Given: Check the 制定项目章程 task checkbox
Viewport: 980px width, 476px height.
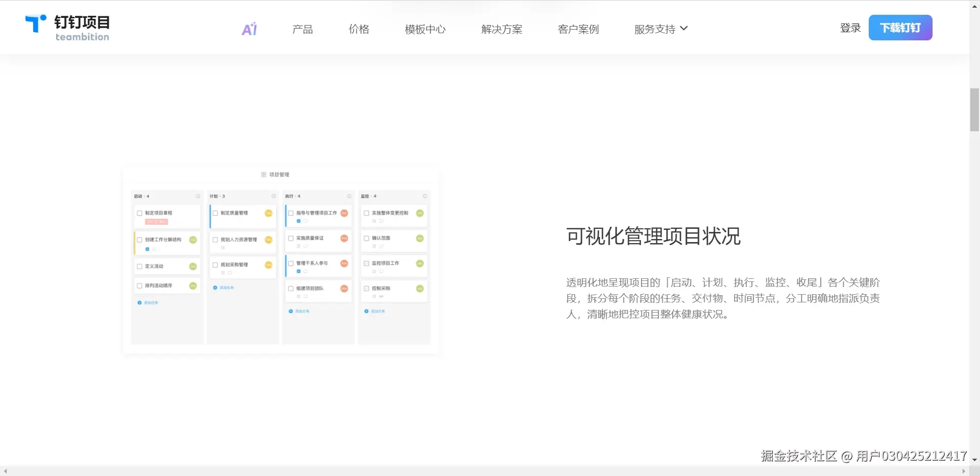Looking at the screenshot, I should (139, 213).
